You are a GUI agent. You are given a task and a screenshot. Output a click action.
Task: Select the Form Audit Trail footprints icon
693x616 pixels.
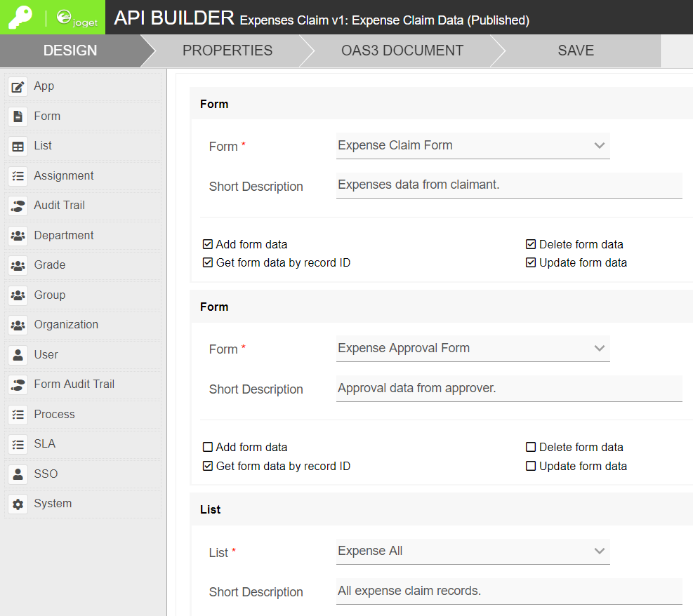18,384
